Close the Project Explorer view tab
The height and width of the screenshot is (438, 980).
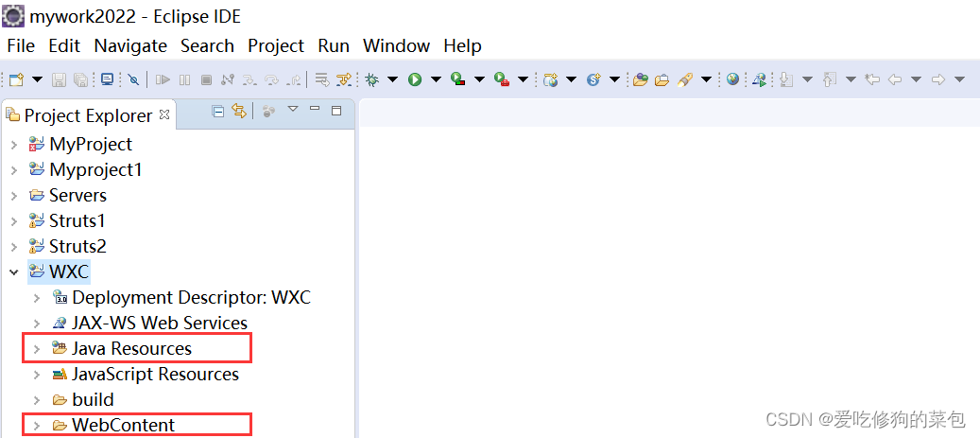tap(164, 114)
